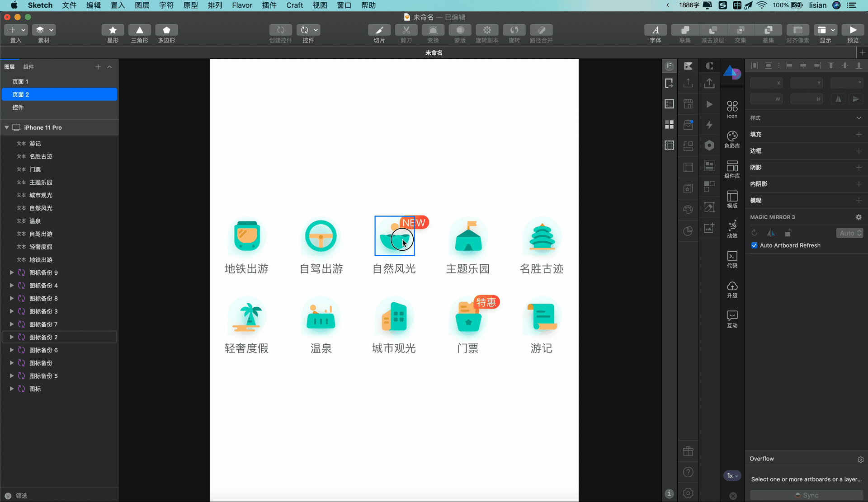
Task: Click the Star shape tool
Action: (113, 30)
